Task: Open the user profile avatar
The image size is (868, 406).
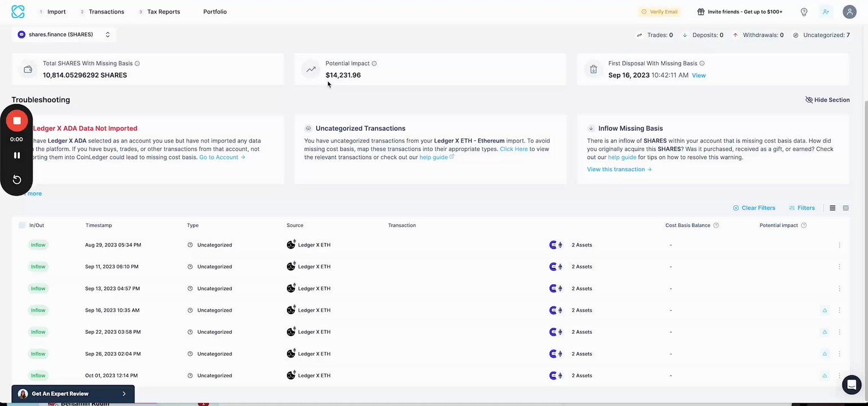Action: click(x=849, y=12)
